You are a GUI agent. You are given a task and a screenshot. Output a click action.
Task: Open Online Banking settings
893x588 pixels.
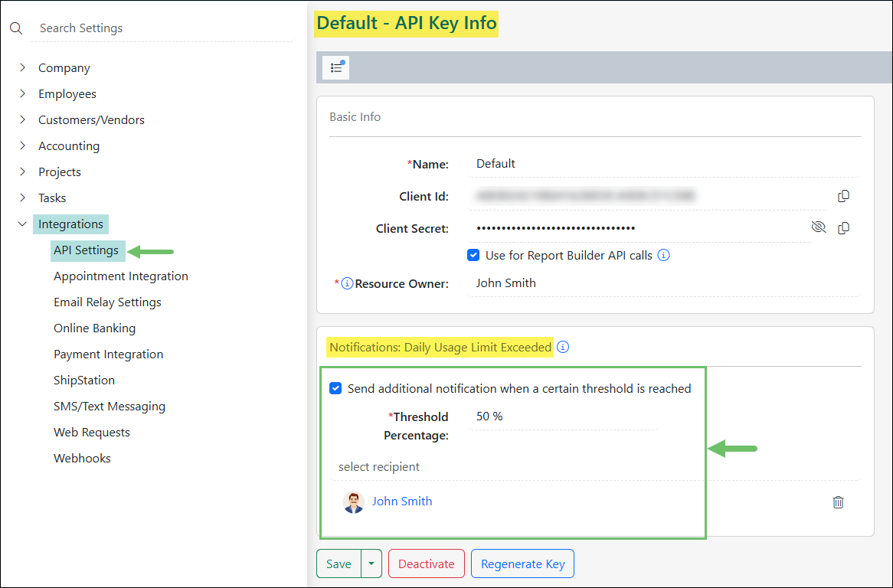94,328
